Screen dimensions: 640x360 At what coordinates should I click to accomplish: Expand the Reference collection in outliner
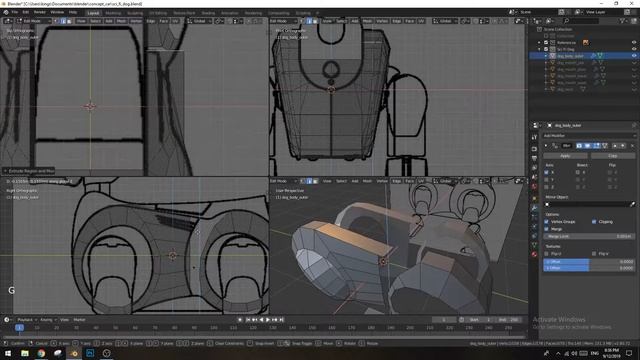[540, 42]
